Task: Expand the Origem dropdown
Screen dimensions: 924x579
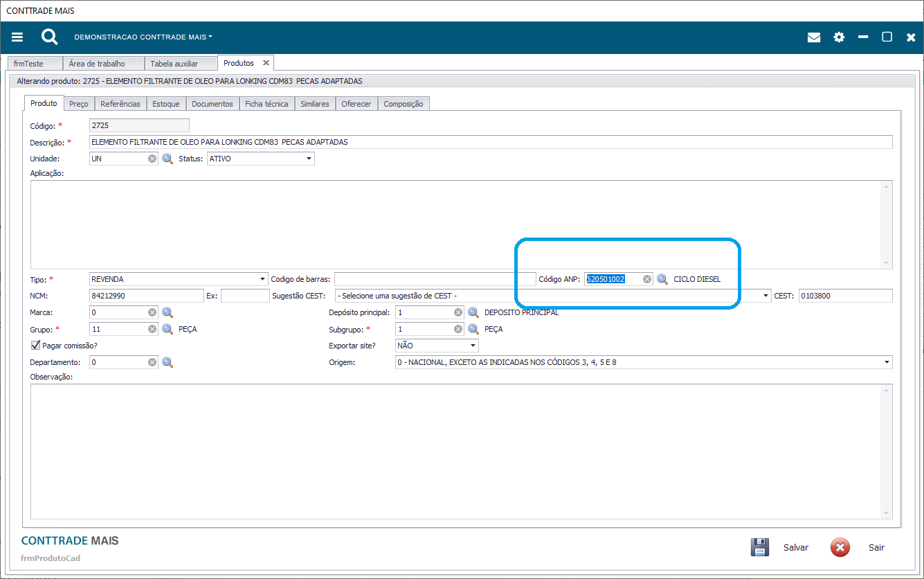Action: pyautogui.click(x=887, y=362)
